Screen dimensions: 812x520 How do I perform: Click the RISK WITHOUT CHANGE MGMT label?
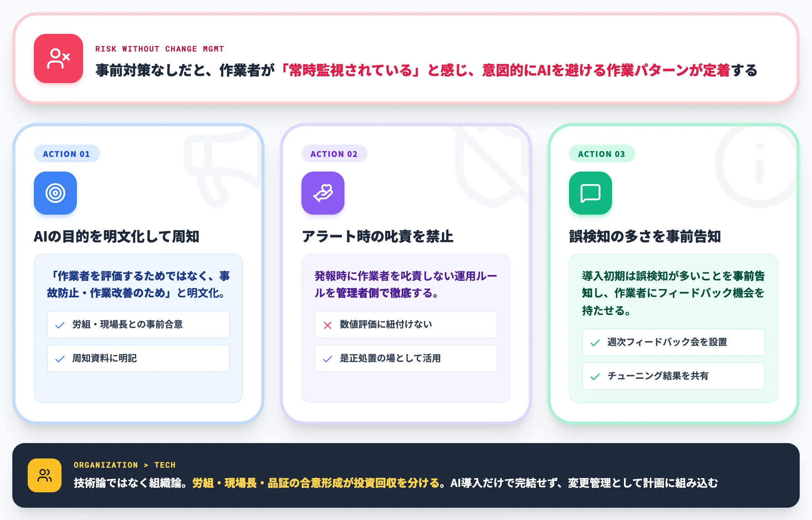(160, 49)
